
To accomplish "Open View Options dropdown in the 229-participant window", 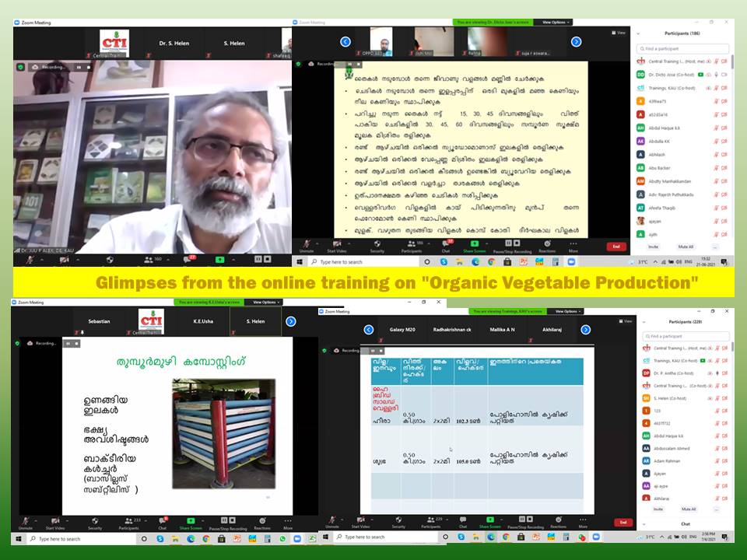I will tap(567, 311).
